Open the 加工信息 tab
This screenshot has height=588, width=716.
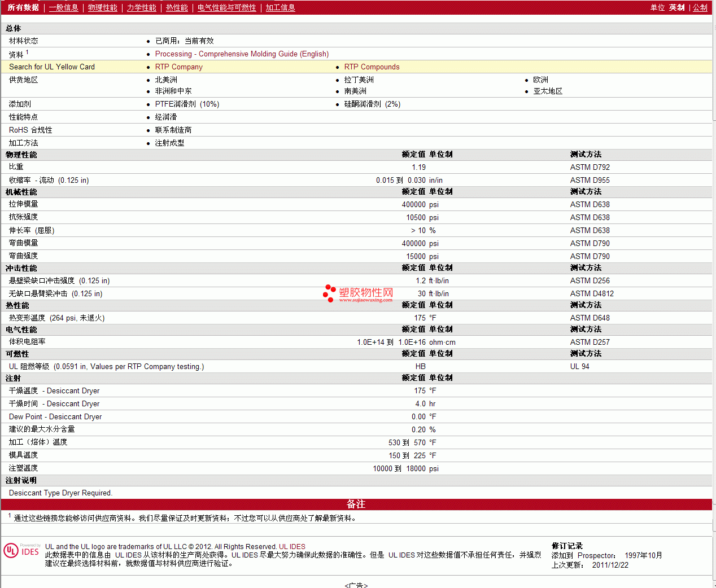click(280, 7)
